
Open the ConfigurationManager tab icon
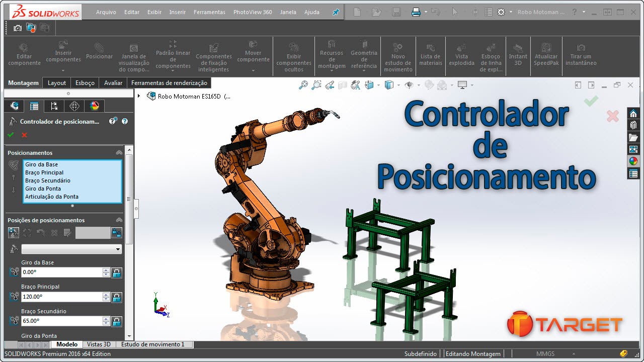point(54,106)
